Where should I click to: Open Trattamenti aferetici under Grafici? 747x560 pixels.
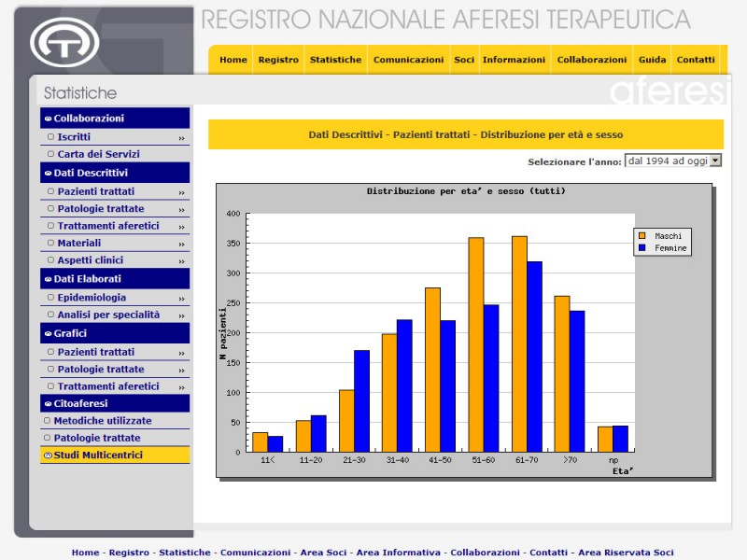(x=108, y=386)
